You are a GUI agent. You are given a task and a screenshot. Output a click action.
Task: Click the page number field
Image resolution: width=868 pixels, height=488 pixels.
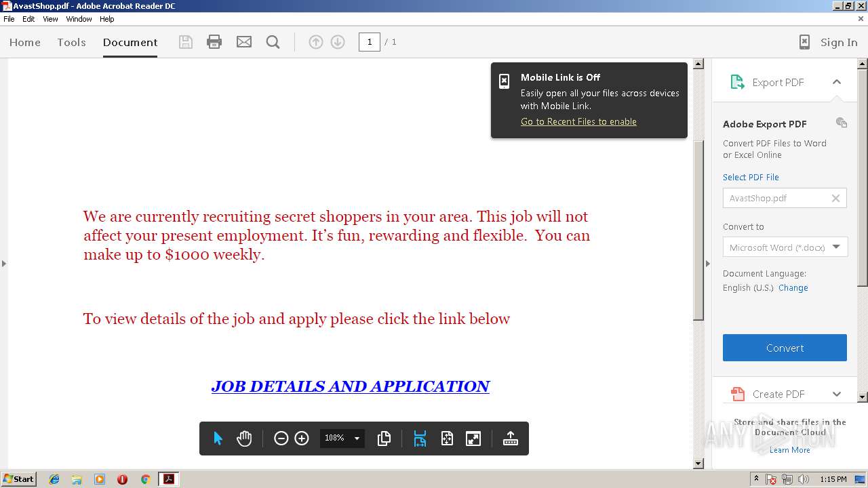370,42
